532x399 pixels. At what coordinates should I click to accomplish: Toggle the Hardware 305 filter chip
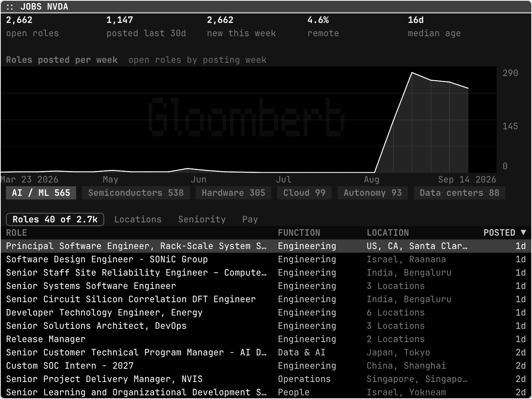(233, 193)
